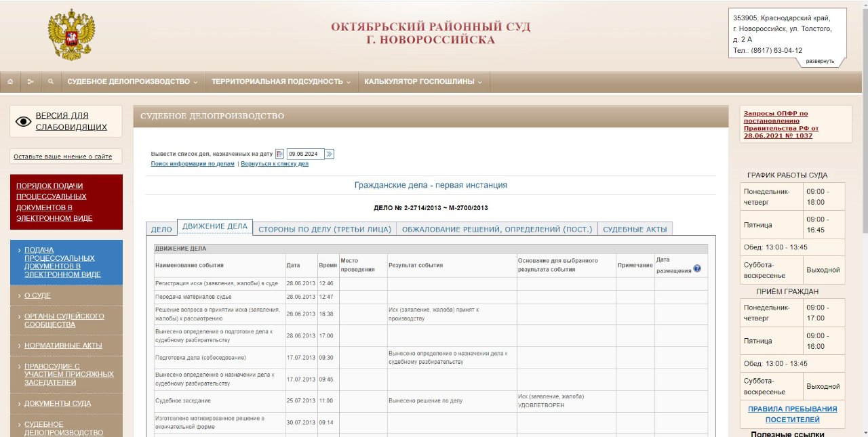Follow the Вернуться к списку дел link
The height and width of the screenshot is (437, 868).
pos(274,164)
